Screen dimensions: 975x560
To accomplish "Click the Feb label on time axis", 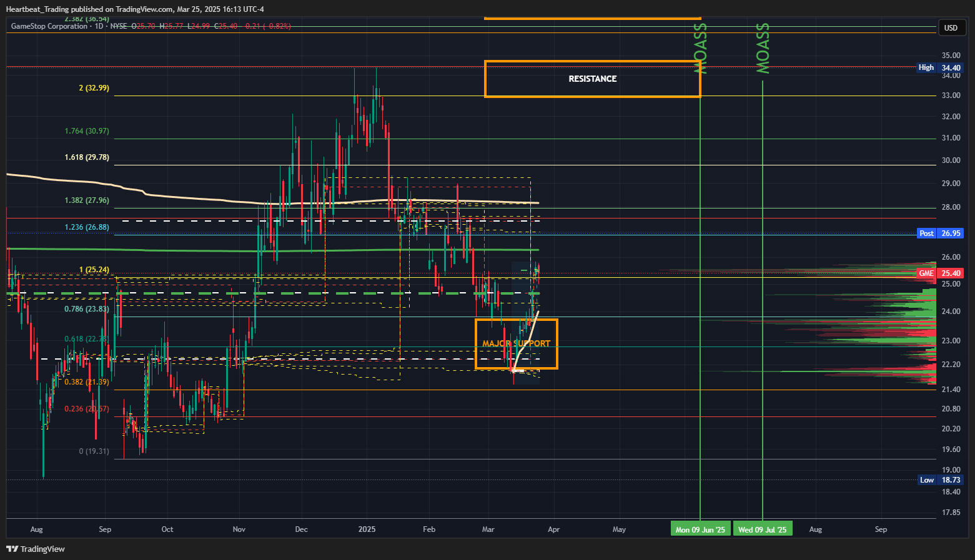I will (x=429, y=529).
